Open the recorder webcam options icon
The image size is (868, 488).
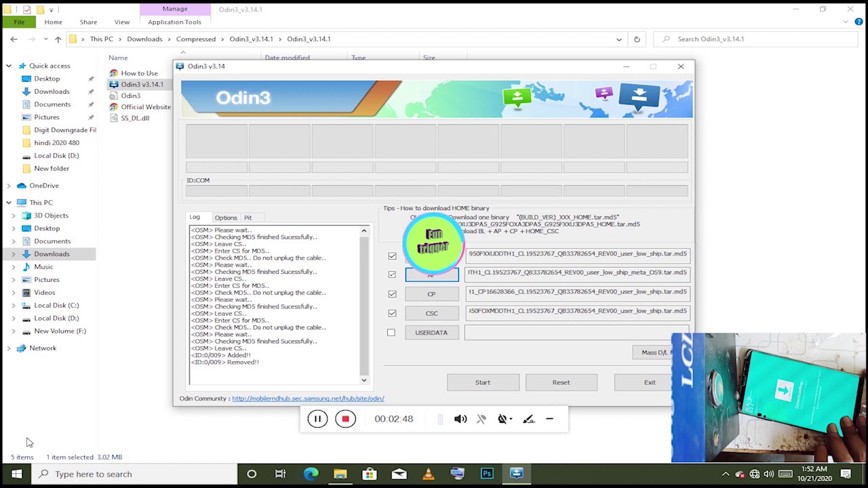504,419
